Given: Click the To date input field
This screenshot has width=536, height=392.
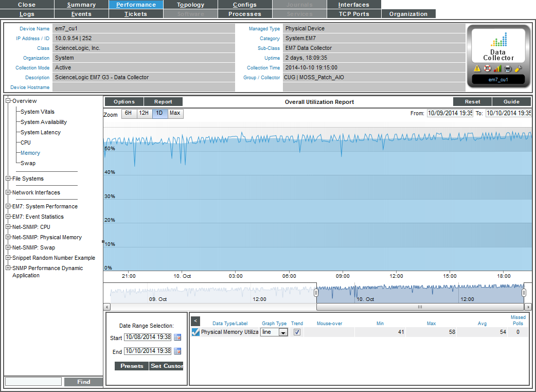Looking at the screenshot, I should 509,113.
